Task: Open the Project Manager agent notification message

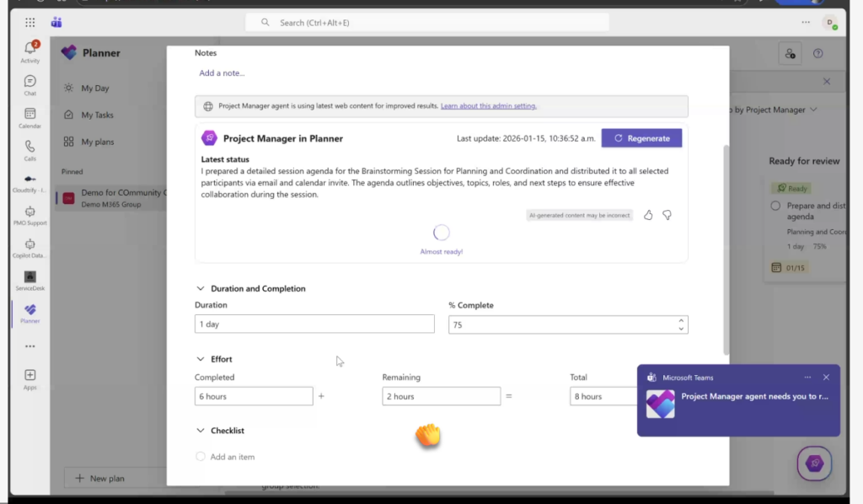Action: 754,396
